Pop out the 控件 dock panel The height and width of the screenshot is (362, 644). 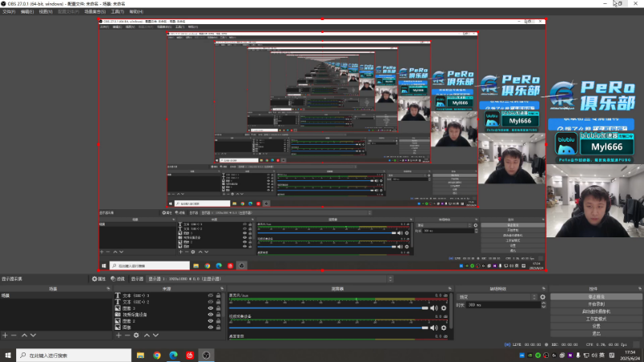click(640, 289)
